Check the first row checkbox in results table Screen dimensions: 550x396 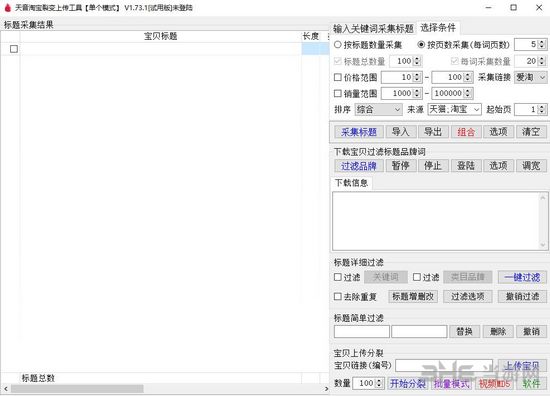coord(14,49)
